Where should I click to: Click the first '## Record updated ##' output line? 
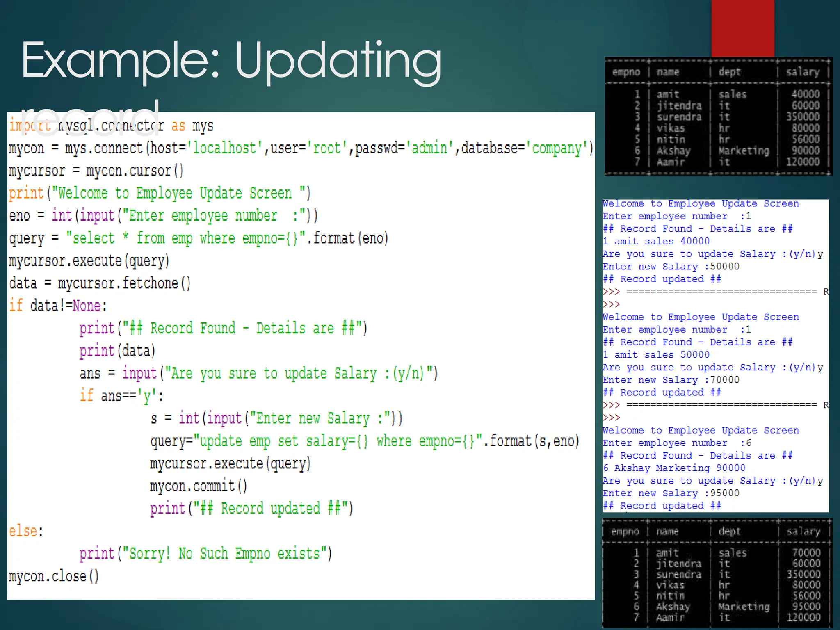click(662, 279)
